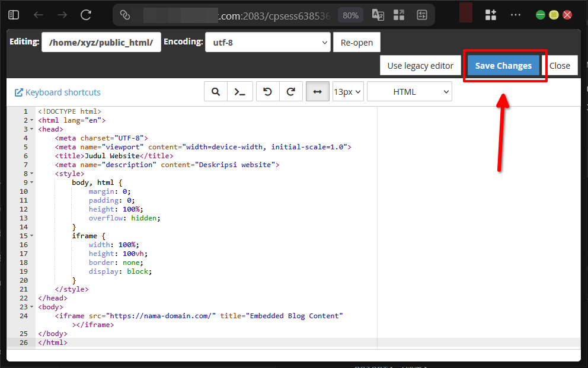588x368 pixels.
Task: Toggle word wrap with the arrows icon
Action: (317, 91)
